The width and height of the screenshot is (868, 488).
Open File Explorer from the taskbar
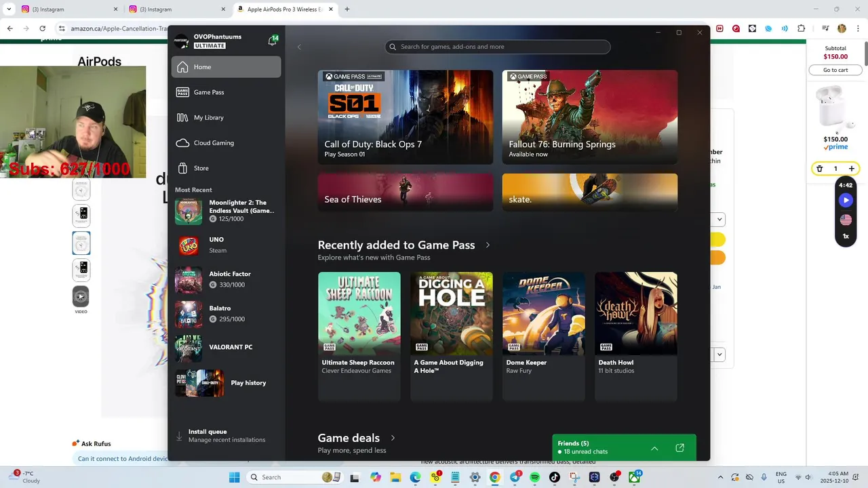point(395,477)
